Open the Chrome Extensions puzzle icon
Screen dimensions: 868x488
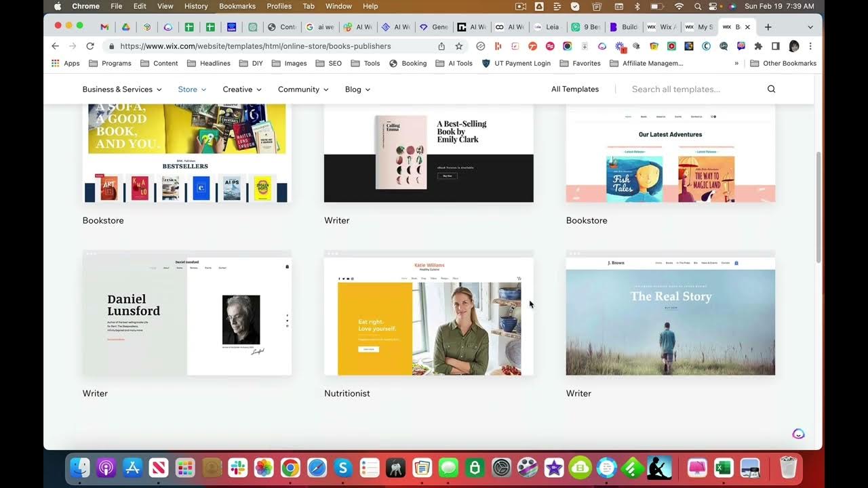(x=758, y=46)
